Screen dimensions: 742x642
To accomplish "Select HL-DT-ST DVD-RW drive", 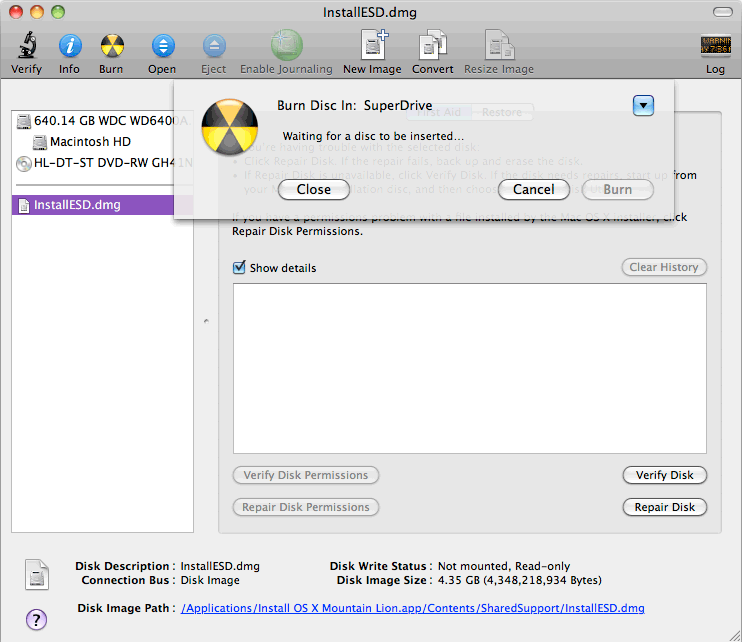I will [104, 163].
